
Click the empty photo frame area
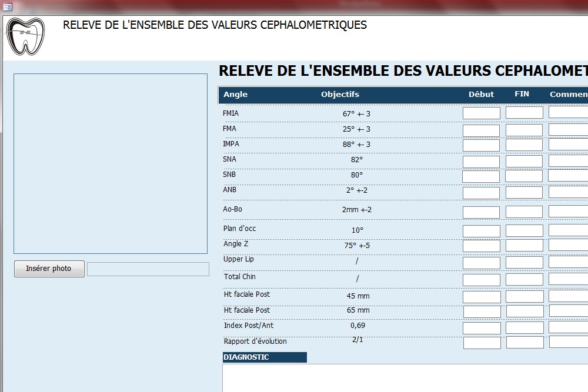(x=111, y=164)
